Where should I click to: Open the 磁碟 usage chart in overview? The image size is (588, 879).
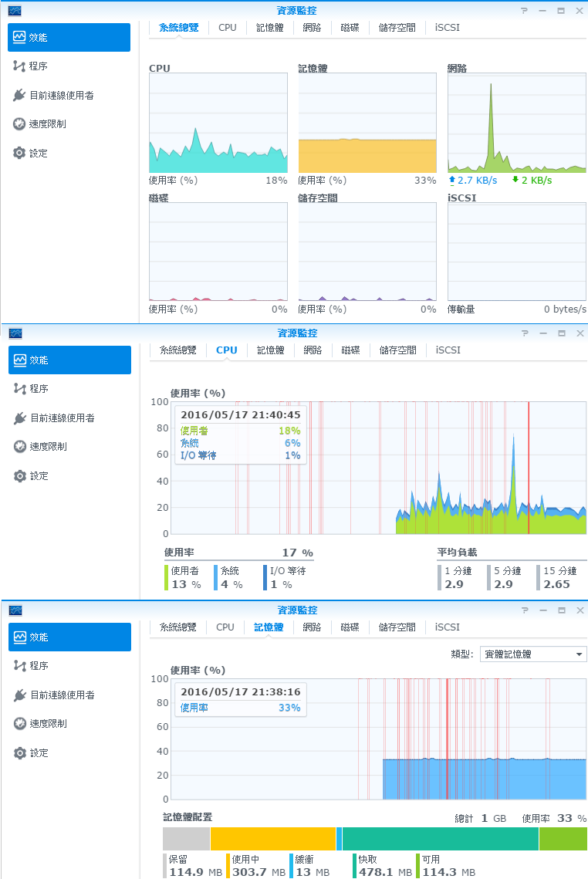[218, 252]
